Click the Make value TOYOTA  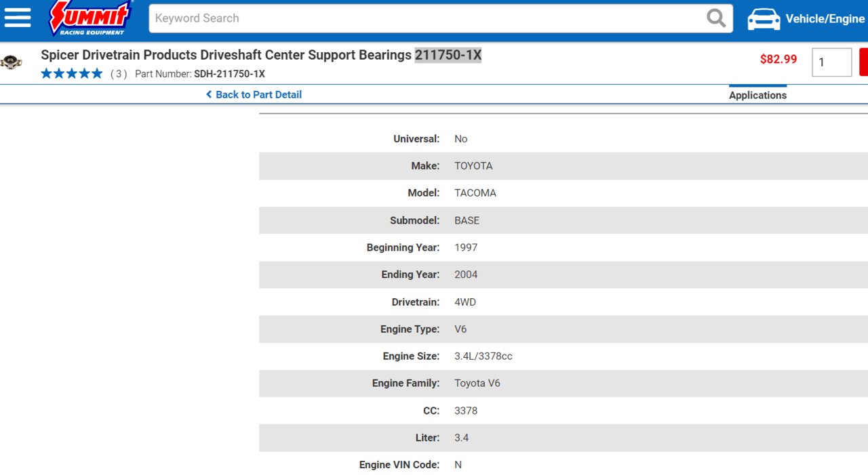click(x=473, y=166)
